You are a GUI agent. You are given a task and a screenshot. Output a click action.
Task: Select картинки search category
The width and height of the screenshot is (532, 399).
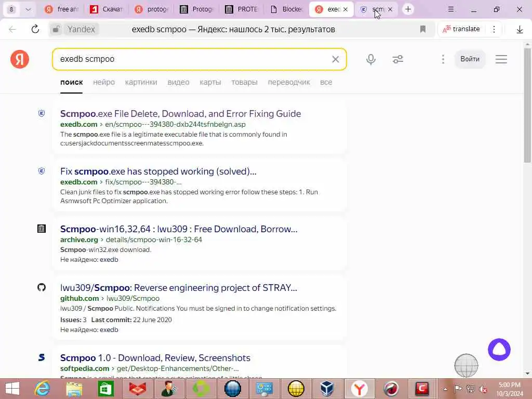tap(141, 82)
